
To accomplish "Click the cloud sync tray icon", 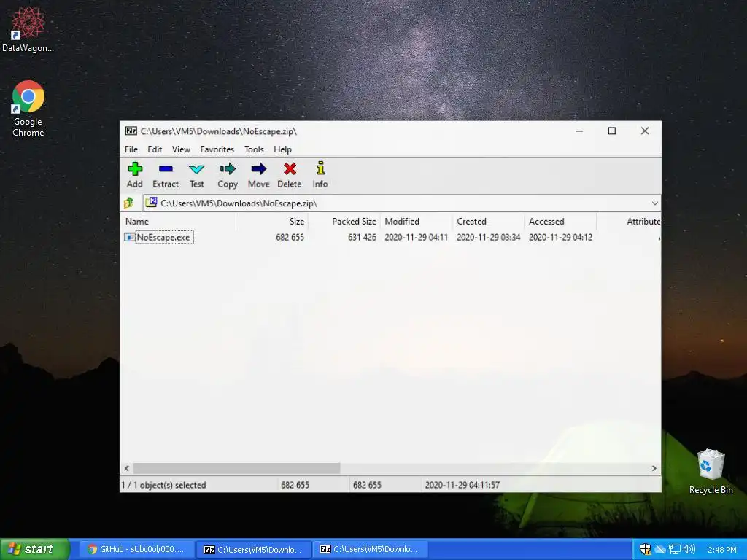I will [659, 550].
